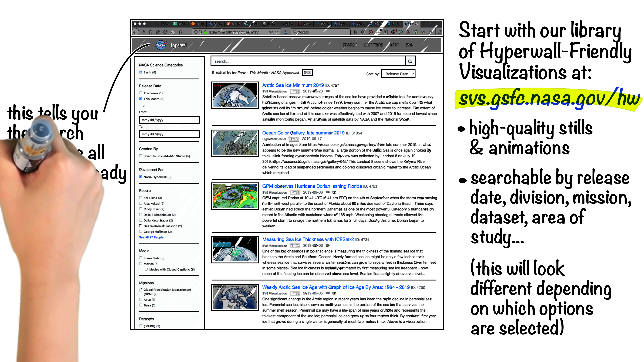Open Weekly Arctic Sea Ice Age link
This screenshot has width=644, height=362.
coord(336,288)
